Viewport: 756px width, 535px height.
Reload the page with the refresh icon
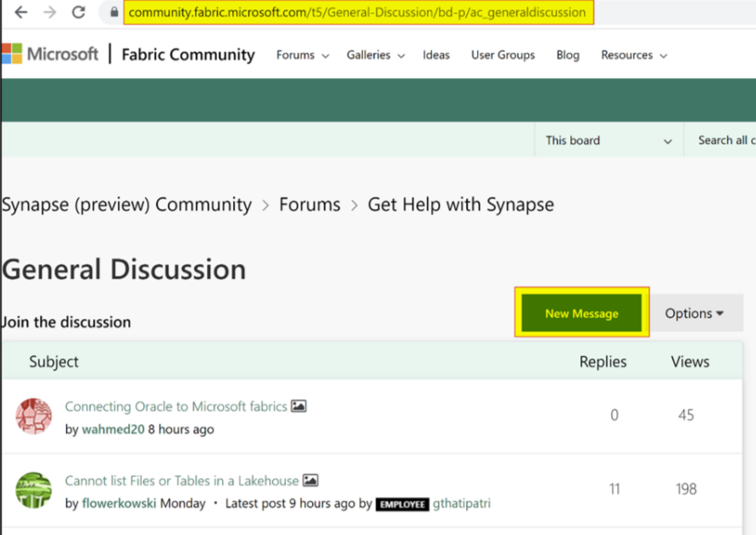click(x=76, y=13)
